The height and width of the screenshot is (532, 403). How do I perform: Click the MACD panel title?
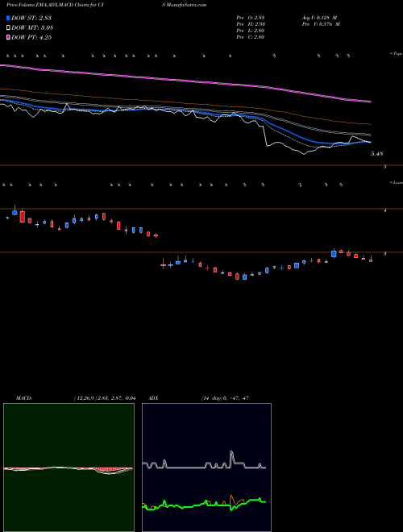click(24, 398)
